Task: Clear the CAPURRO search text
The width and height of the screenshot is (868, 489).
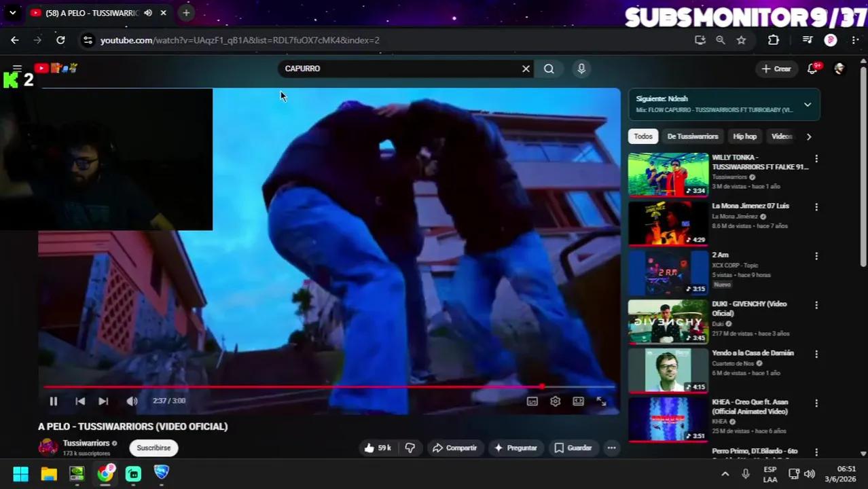Action: tap(526, 69)
